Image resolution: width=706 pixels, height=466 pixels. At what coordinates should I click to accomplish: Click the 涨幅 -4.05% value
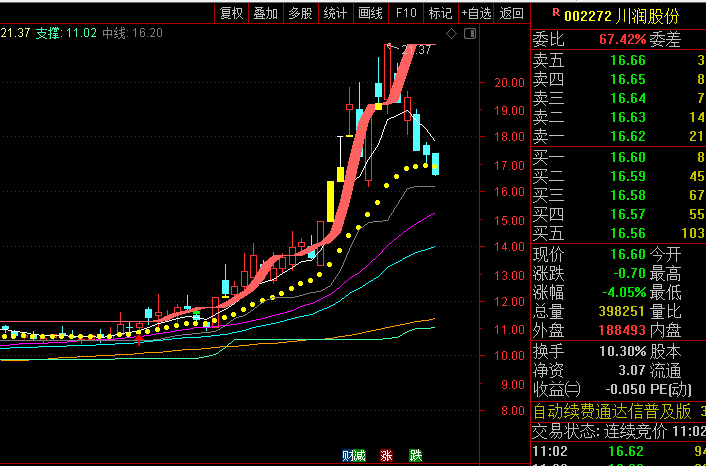pyautogui.click(x=625, y=292)
